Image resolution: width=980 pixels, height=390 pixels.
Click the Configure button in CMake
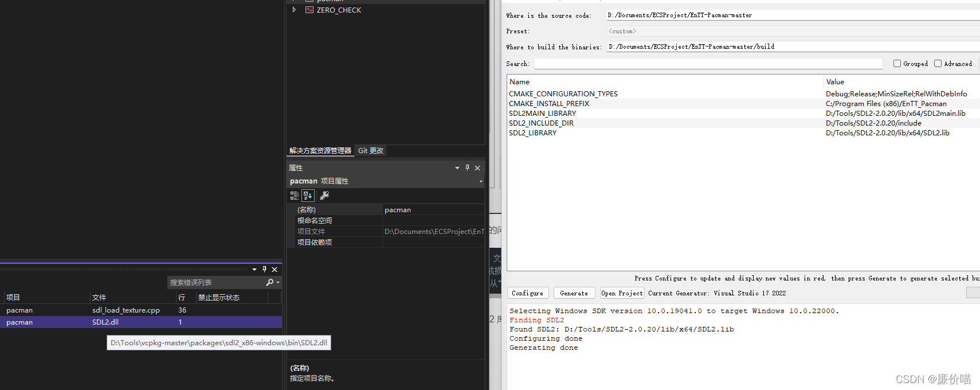pyautogui.click(x=528, y=293)
